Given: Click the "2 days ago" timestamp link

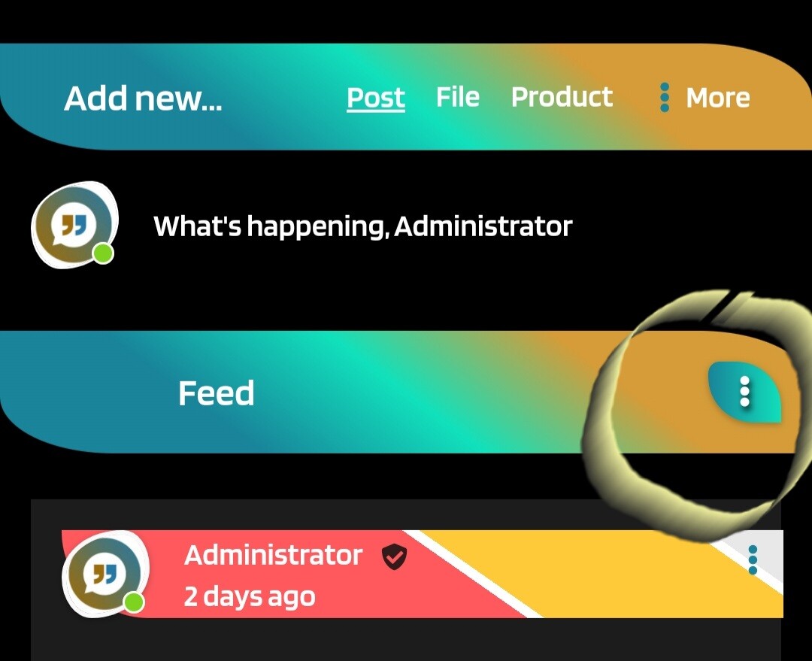Looking at the screenshot, I should (250, 596).
